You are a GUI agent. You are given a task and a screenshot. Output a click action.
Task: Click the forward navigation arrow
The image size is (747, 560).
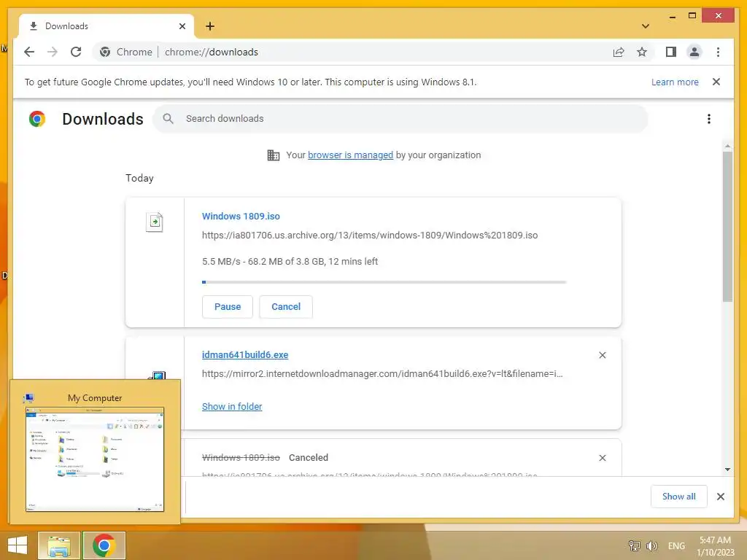point(53,52)
